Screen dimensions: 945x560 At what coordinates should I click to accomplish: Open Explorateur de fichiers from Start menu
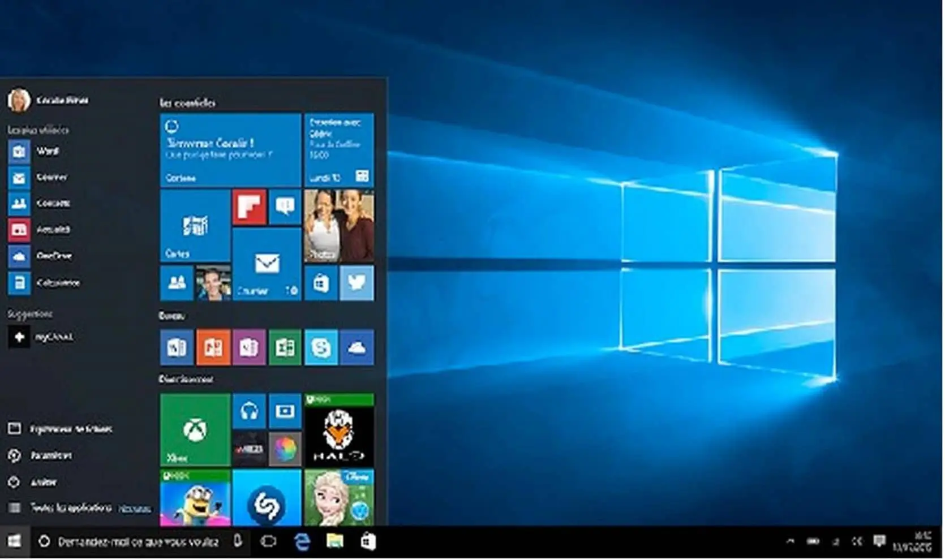[x=60, y=429]
